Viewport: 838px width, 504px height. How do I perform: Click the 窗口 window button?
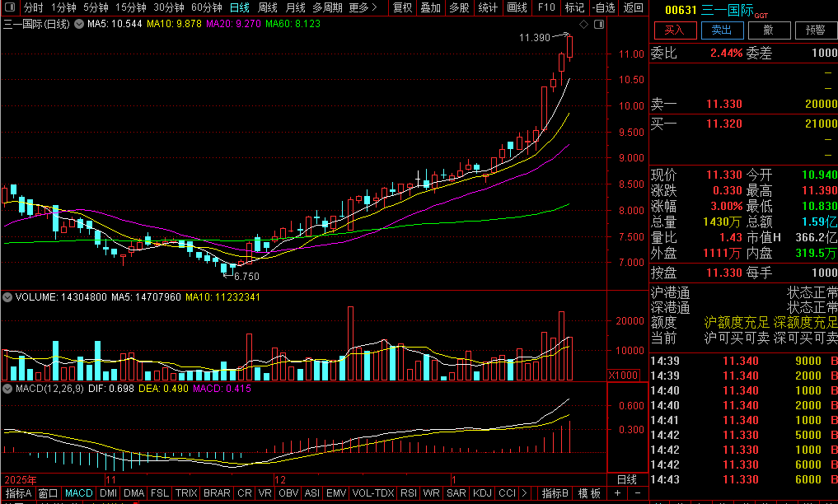coord(48,493)
